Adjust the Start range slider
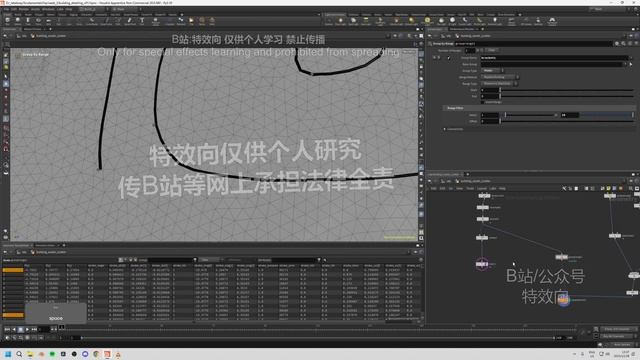 coord(566,90)
